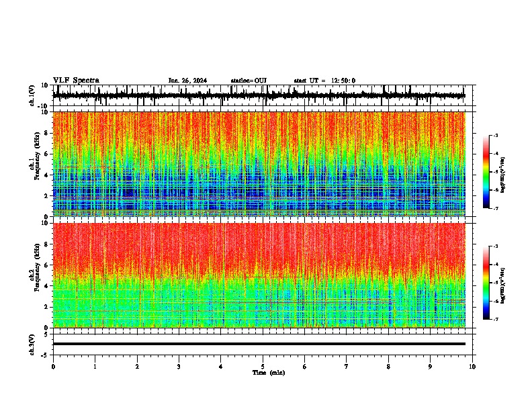Viewport: 532px width, 411px height.
Task: Click the ch.2 color bar unit label
Action: tap(503, 285)
